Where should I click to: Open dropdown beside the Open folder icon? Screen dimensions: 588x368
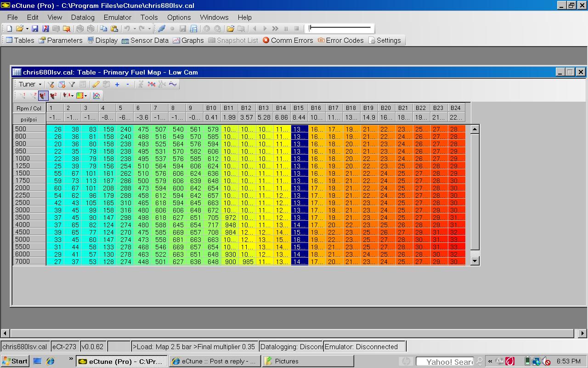27,29
